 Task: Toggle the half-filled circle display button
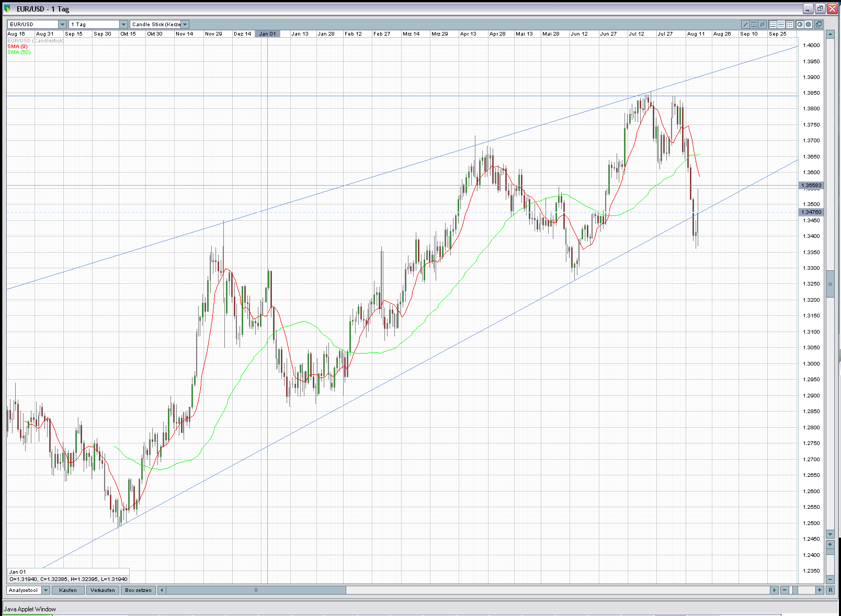click(800, 25)
